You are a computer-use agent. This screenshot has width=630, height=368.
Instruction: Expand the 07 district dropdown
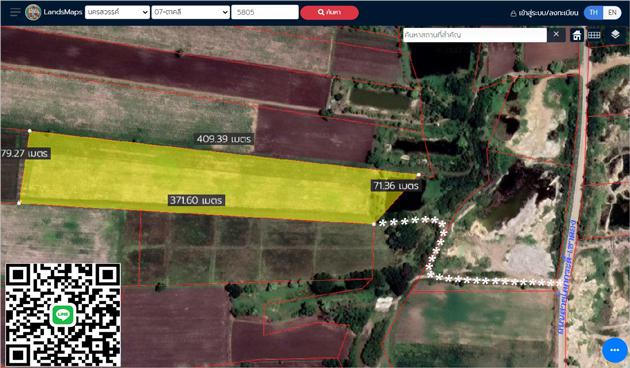coord(190,12)
